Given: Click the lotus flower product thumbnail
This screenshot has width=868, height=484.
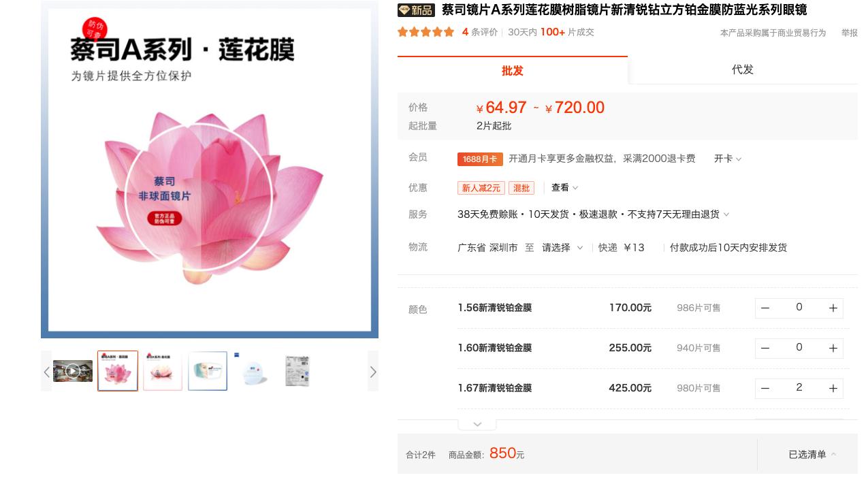Looking at the screenshot, I should click(117, 370).
